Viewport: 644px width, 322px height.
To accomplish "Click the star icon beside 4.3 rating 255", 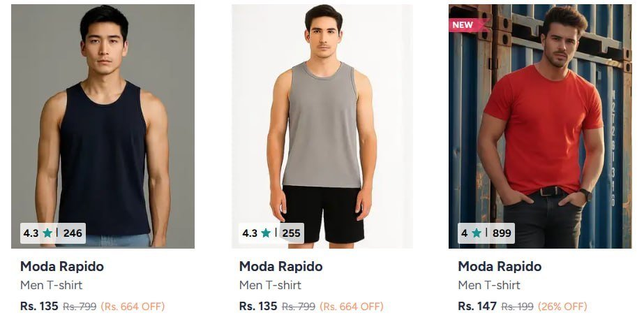I will click(x=266, y=233).
